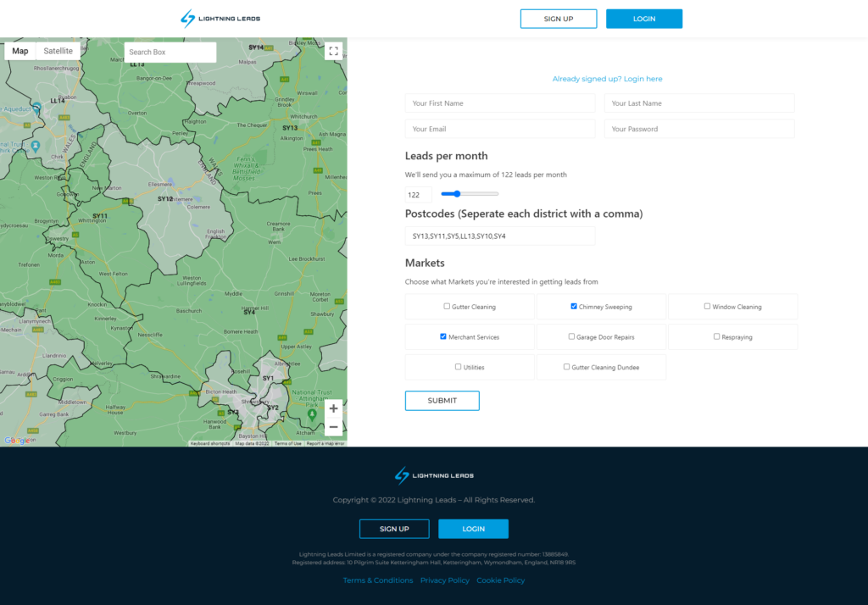The width and height of the screenshot is (868, 605).
Task: Disable the Merchant Services checkbox
Action: coord(443,336)
